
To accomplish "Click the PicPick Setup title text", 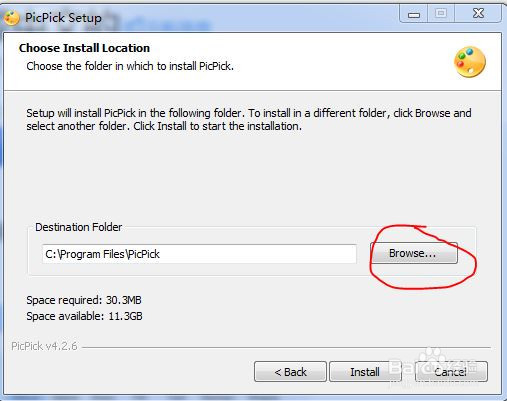I will pyautogui.click(x=63, y=18).
